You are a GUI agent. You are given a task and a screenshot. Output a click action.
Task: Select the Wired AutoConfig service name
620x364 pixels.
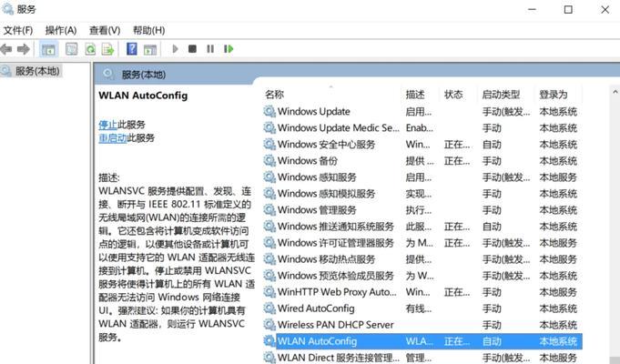tap(316, 308)
